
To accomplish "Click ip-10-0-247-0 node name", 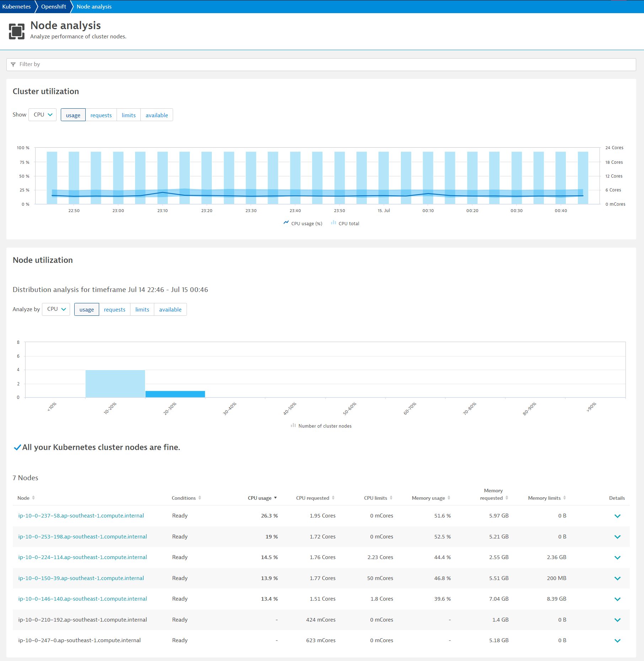I will pos(79,640).
